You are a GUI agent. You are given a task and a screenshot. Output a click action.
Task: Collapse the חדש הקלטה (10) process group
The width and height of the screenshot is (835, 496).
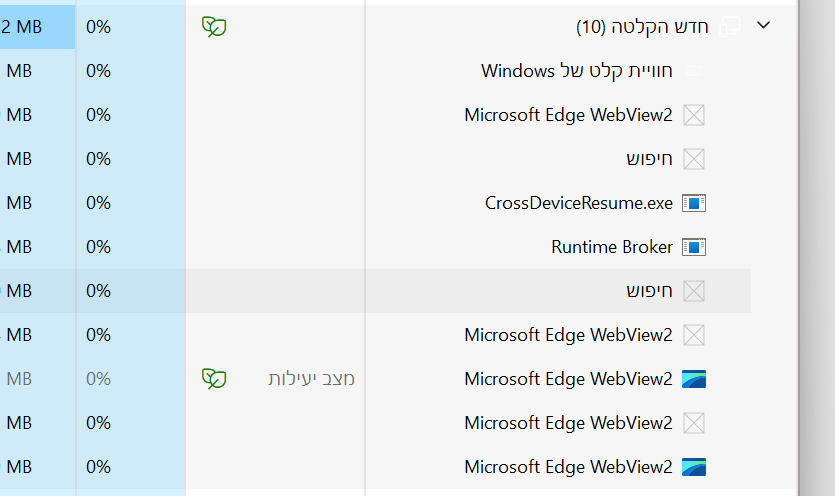pyautogui.click(x=764, y=26)
